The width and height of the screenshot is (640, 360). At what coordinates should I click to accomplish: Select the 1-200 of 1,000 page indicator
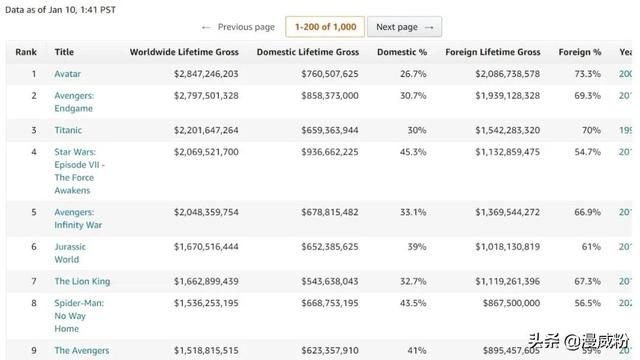pyautogui.click(x=325, y=27)
